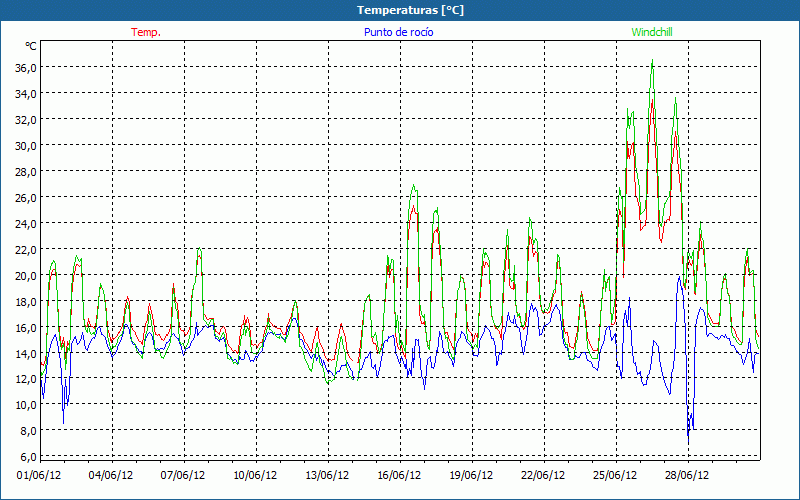Click the '28/06/12' date label
800x500 pixels.
click(687, 475)
